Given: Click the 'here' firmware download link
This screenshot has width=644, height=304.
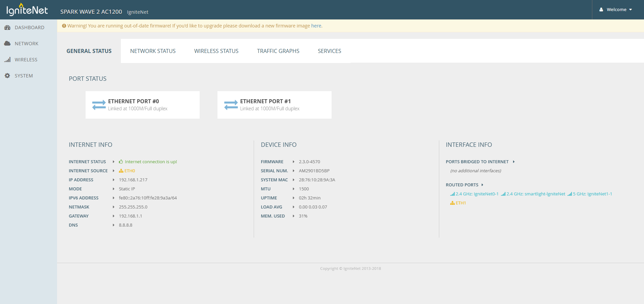Looking at the screenshot, I should click(x=316, y=26).
